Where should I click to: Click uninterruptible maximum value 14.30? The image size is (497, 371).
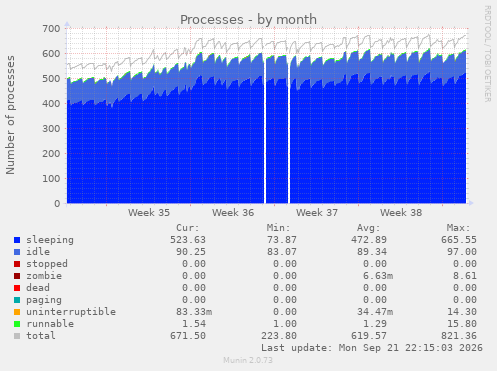pos(462,312)
